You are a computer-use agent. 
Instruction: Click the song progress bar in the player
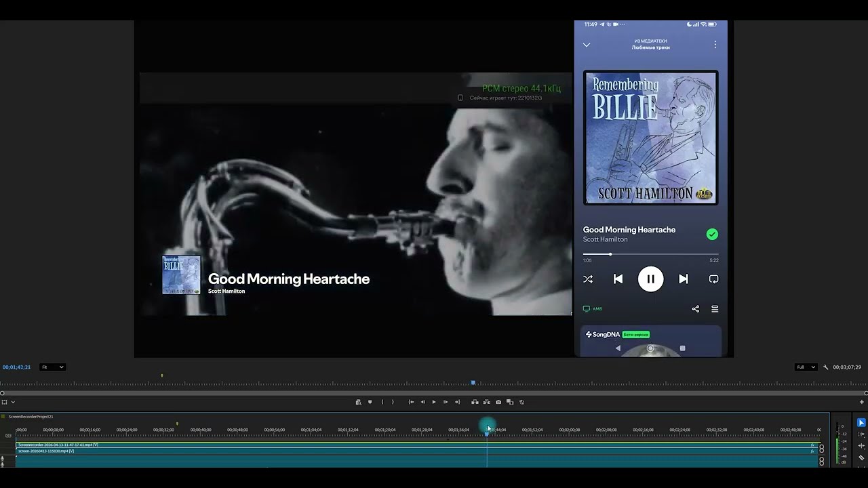point(650,254)
